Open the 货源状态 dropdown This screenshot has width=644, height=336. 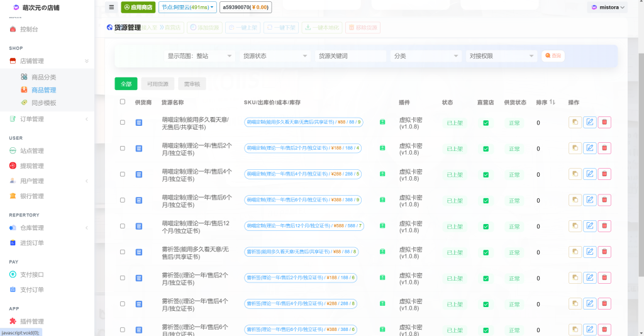point(275,56)
